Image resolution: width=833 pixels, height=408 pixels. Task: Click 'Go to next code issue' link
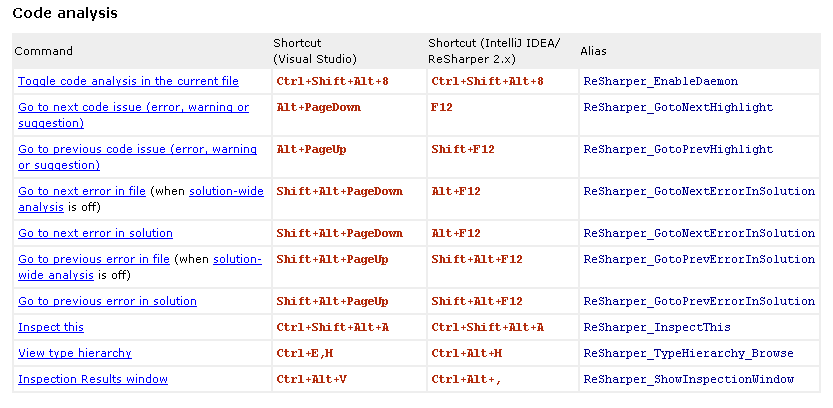tap(133, 115)
